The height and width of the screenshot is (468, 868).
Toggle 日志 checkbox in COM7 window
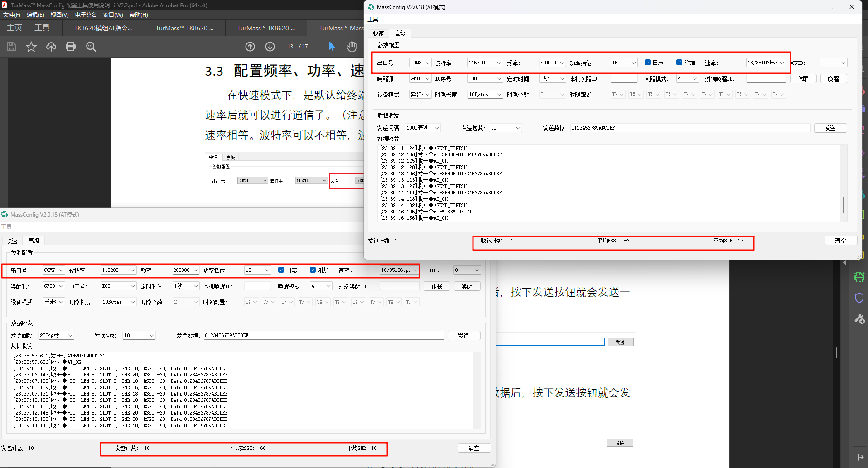coord(281,270)
